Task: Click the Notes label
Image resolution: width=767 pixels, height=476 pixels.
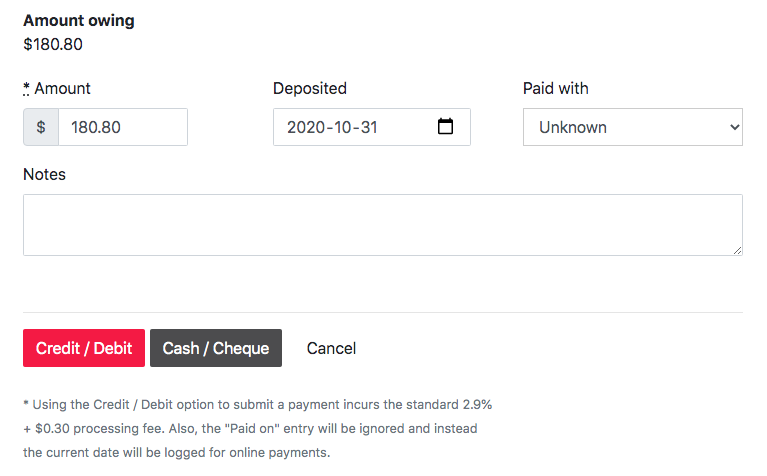Action: (45, 175)
